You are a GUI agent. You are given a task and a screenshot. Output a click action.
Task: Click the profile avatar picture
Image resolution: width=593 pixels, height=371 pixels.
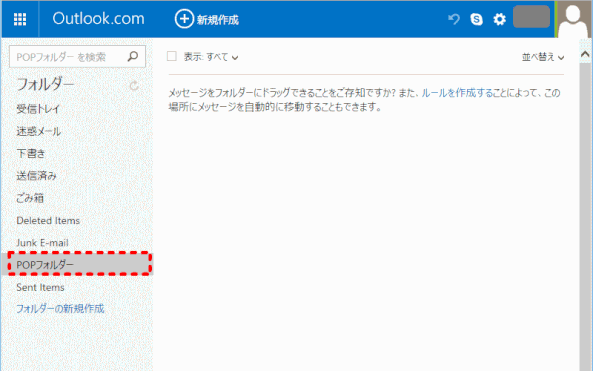(573, 19)
